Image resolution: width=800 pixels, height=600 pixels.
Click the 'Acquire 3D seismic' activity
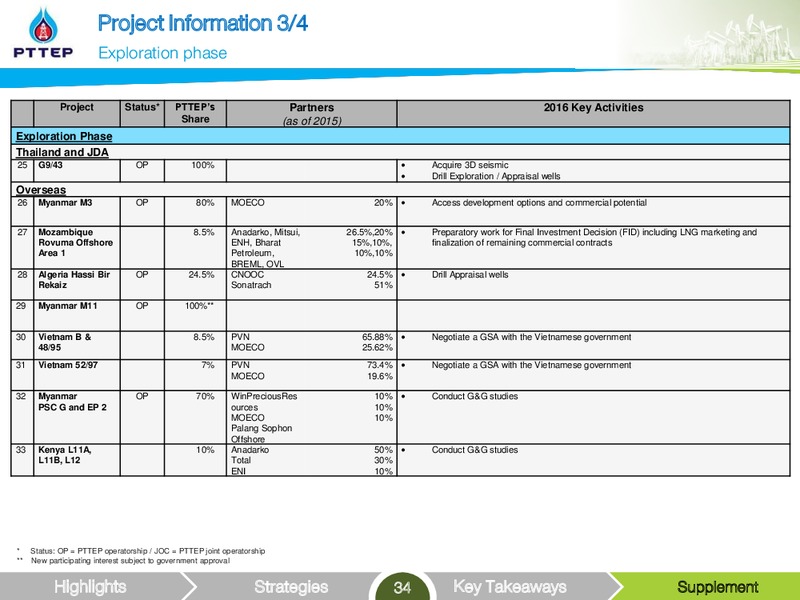pos(470,165)
